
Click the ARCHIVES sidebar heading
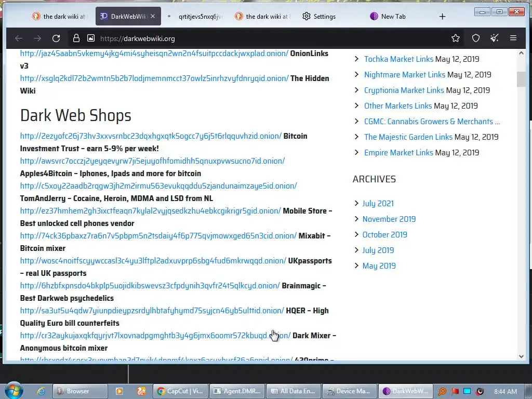click(x=374, y=179)
